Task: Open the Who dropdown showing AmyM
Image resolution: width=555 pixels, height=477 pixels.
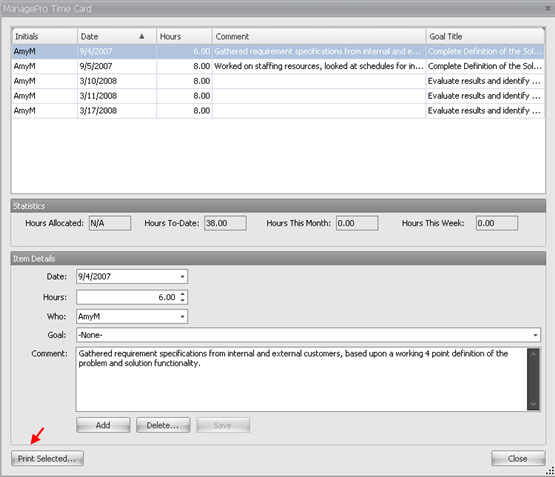Action: click(182, 316)
